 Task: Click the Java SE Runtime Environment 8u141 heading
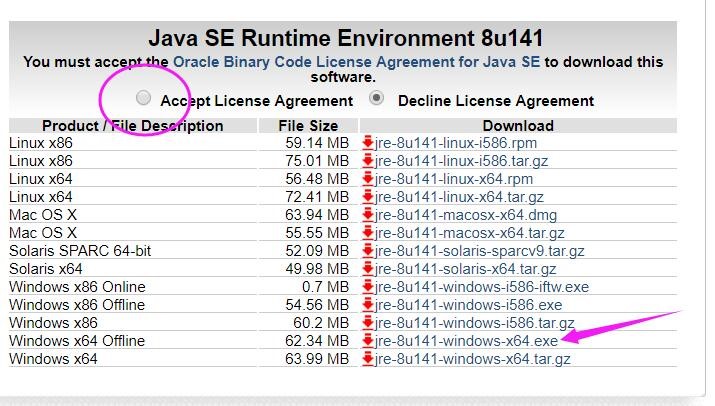[x=346, y=39]
